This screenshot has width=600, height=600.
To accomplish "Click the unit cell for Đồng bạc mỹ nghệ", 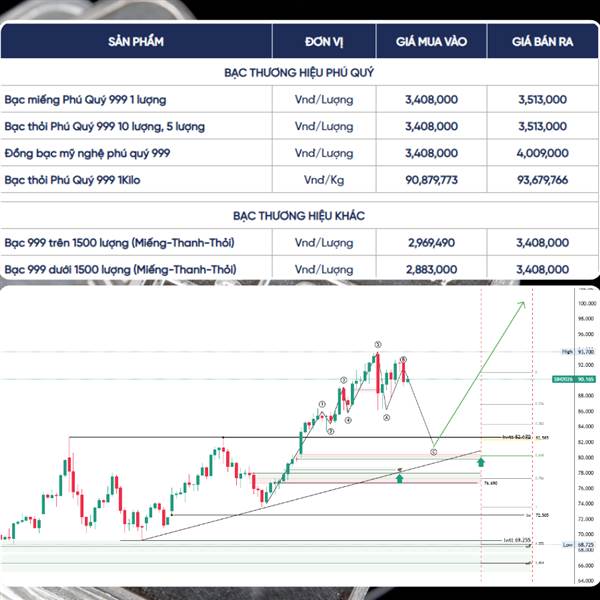I will pyautogui.click(x=324, y=153).
